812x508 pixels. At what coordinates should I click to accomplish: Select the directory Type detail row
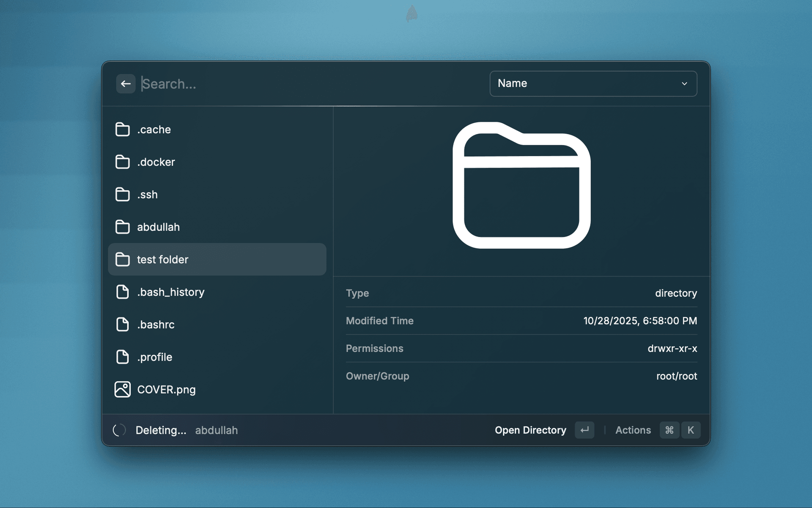[x=521, y=293]
